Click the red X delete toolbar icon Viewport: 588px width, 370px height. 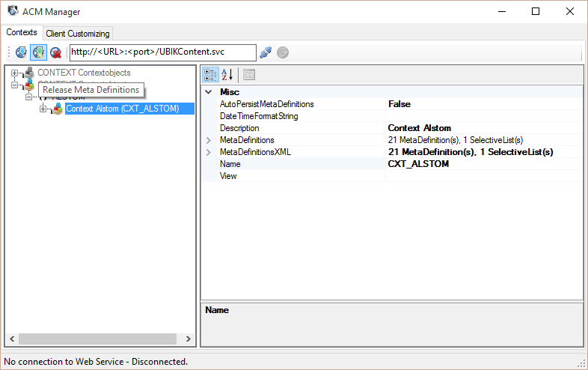tap(55, 52)
